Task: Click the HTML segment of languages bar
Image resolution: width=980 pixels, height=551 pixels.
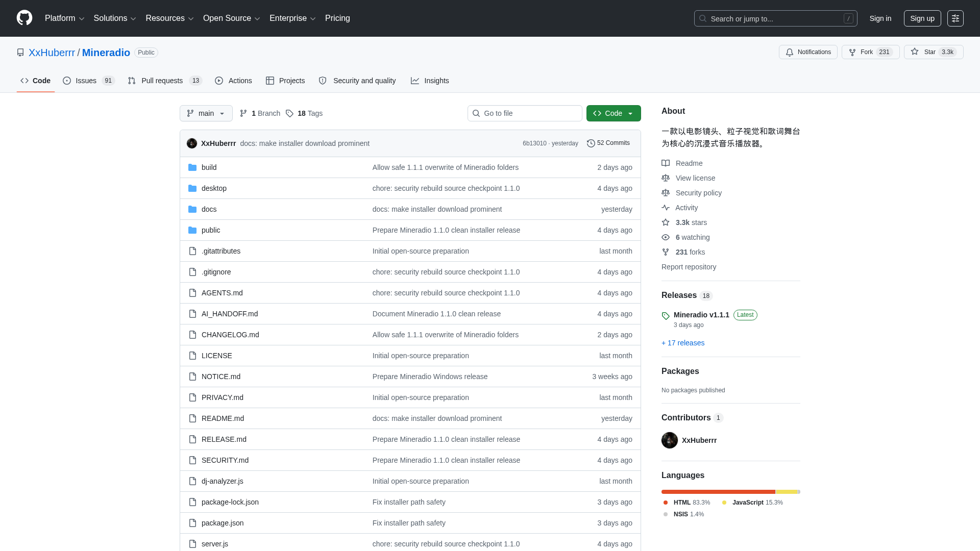Action: point(718,492)
